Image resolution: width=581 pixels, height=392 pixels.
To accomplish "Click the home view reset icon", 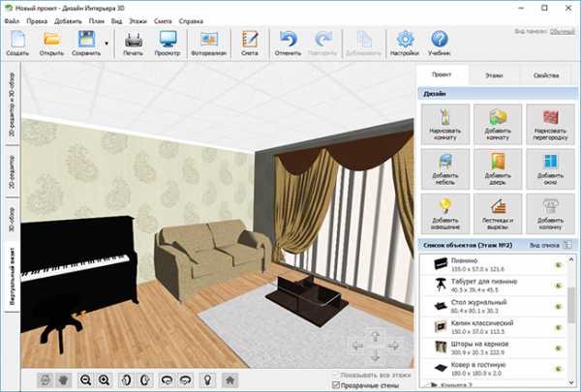I will (x=229, y=379).
